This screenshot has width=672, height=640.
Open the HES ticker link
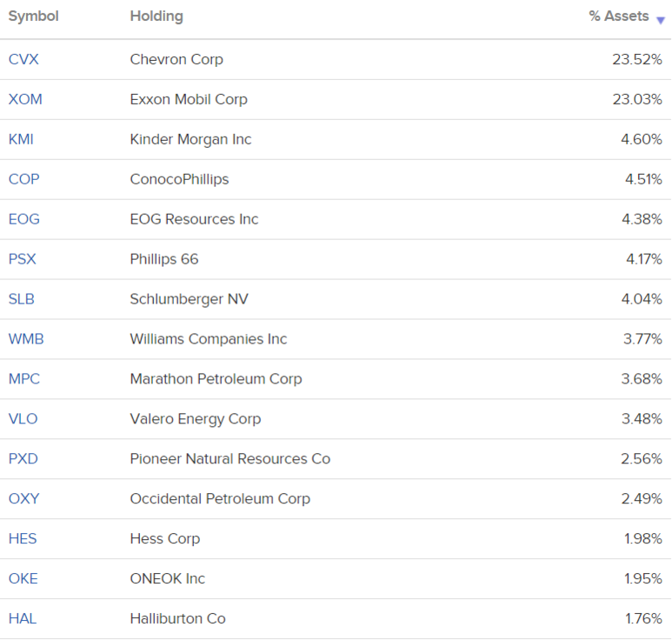click(23, 538)
